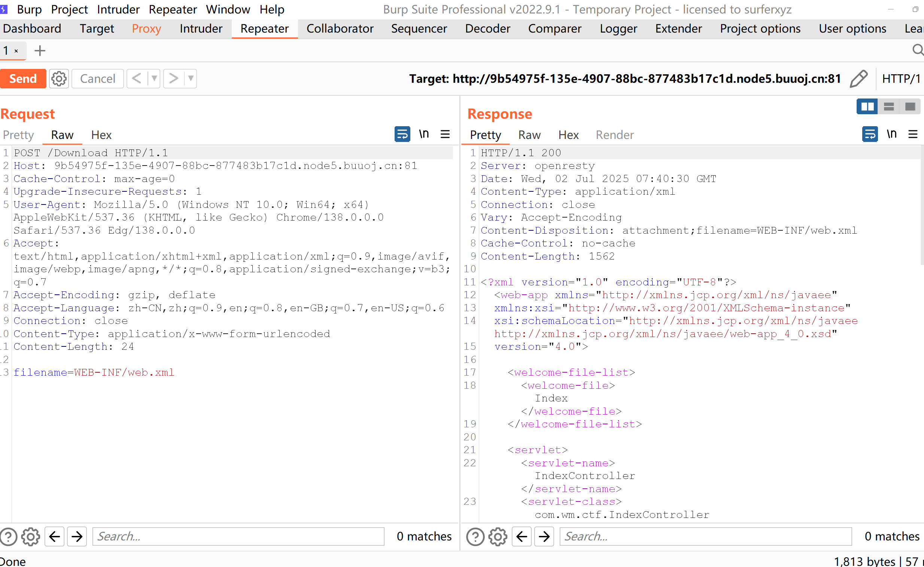Click the pencil icon to edit target

click(858, 79)
